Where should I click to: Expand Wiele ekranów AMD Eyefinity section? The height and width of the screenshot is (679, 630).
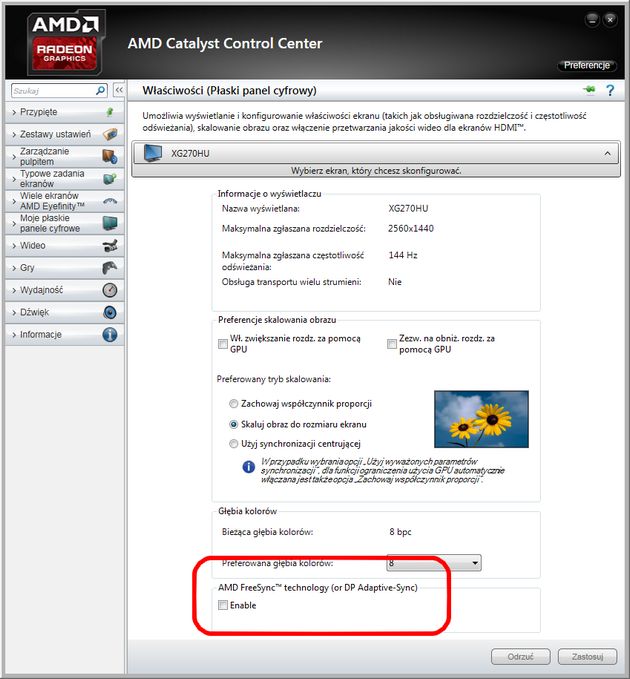click(64, 201)
